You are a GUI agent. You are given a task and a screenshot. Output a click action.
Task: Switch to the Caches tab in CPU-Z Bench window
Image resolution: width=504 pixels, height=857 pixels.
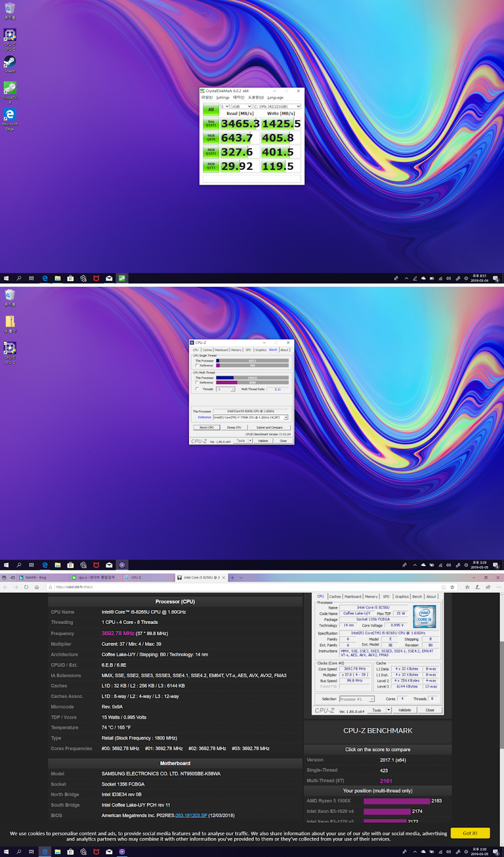pyautogui.click(x=207, y=350)
